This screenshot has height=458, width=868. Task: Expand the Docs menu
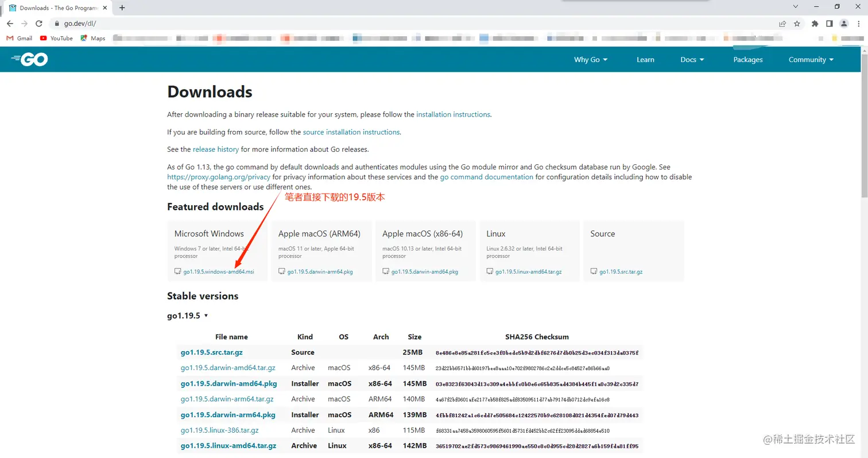coord(692,60)
